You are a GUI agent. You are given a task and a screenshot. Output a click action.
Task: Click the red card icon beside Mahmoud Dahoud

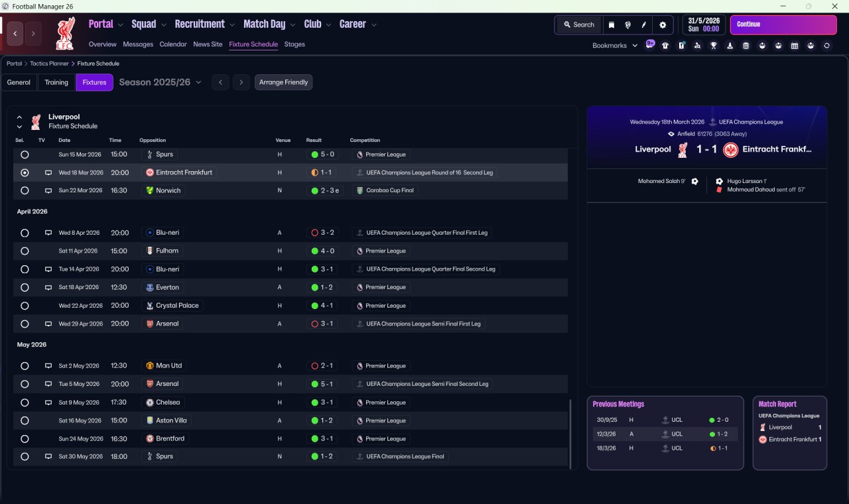pos(719,190)
